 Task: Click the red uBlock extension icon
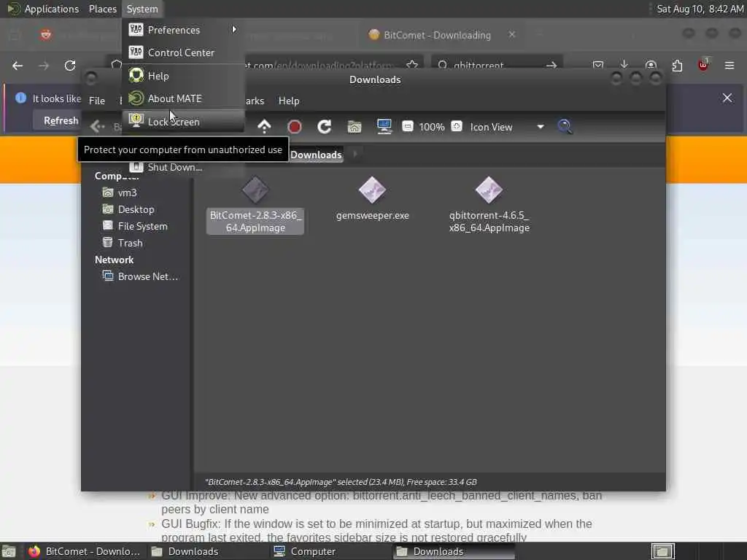703,65
